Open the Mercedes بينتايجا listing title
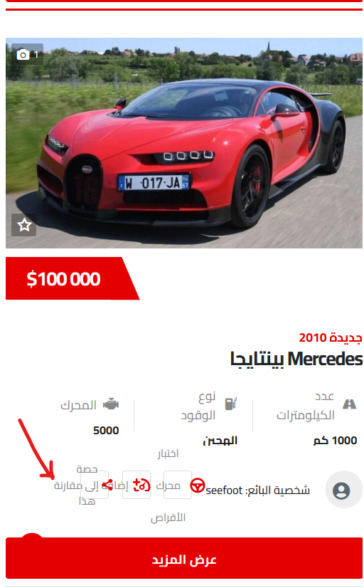 click(296, 359)
